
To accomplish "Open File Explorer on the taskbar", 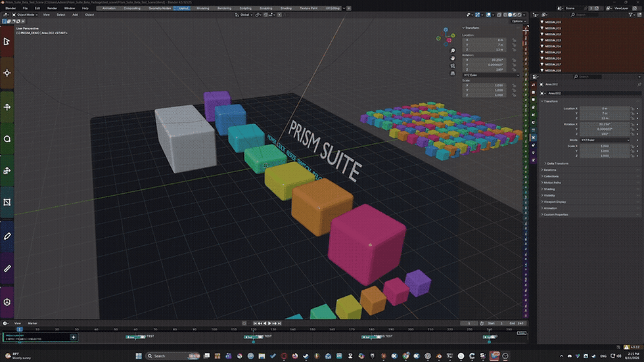I will [262, 356].
